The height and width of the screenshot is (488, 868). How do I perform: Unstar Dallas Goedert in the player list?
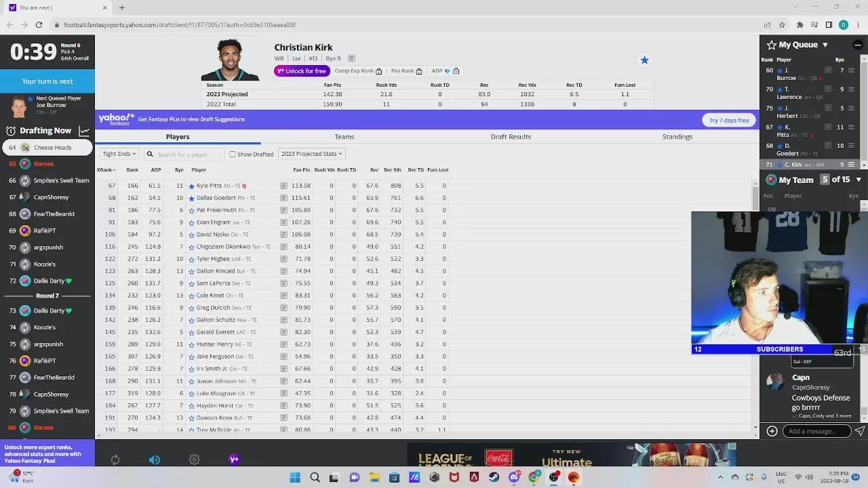coord(191,198)
